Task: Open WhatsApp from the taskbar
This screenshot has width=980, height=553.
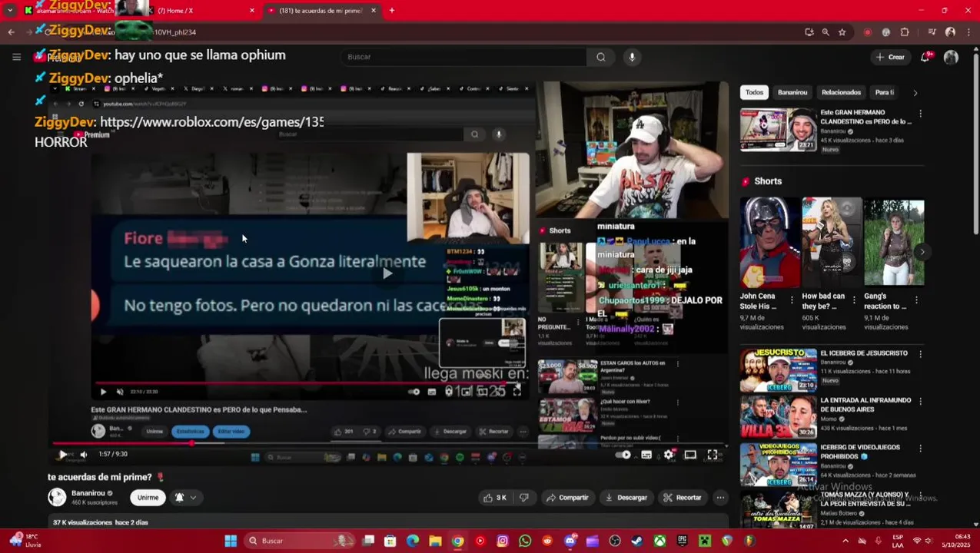Action: tap(525, 541)
